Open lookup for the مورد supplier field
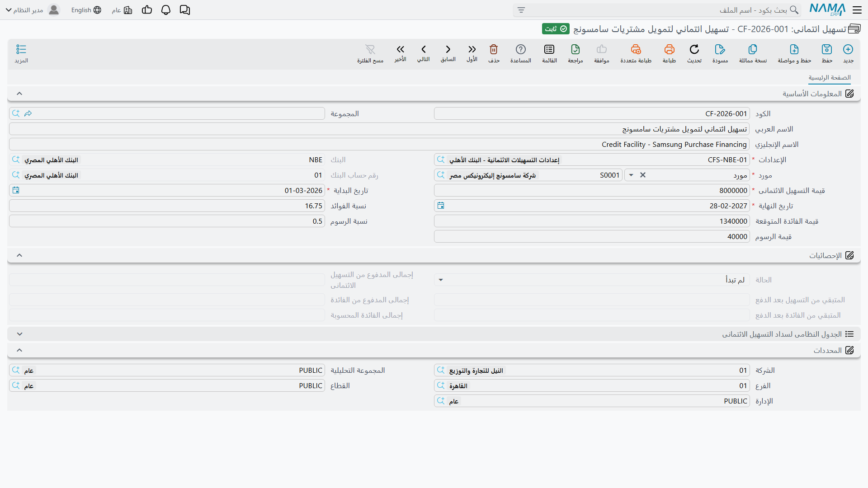Image resolution: width=868 pixels, height=488 pixels. click(441, 175)
